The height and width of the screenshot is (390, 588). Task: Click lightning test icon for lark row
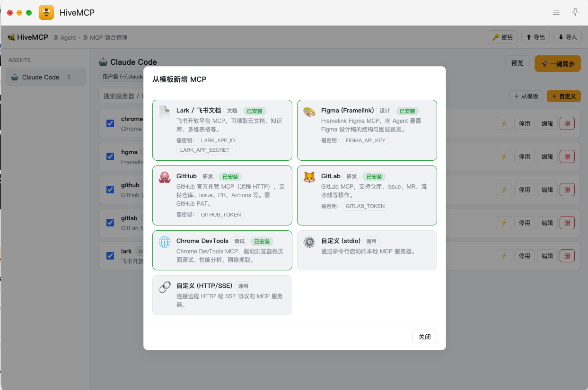pos(504,256)
